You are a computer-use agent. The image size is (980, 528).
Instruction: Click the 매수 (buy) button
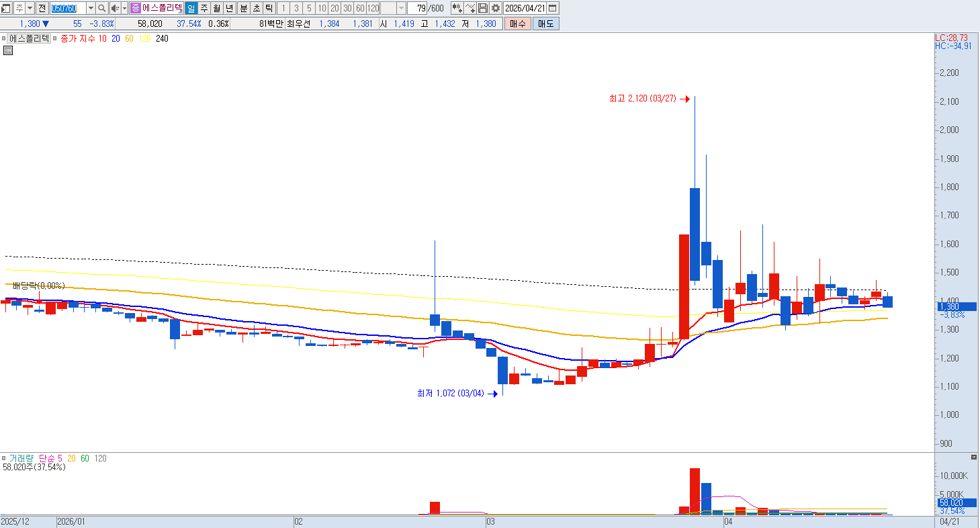(x=517, y=24)
